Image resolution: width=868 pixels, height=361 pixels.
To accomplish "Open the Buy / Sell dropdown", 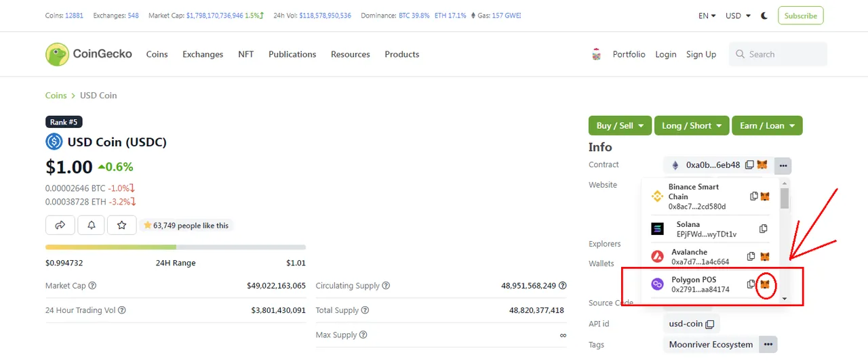I will click(620, 125).
